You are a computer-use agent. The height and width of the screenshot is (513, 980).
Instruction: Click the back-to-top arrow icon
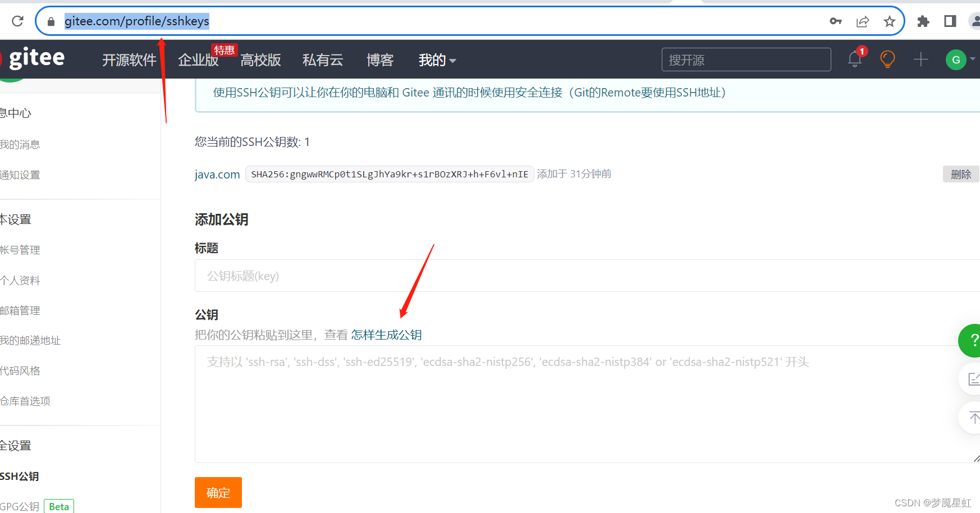tap(973, 418)
